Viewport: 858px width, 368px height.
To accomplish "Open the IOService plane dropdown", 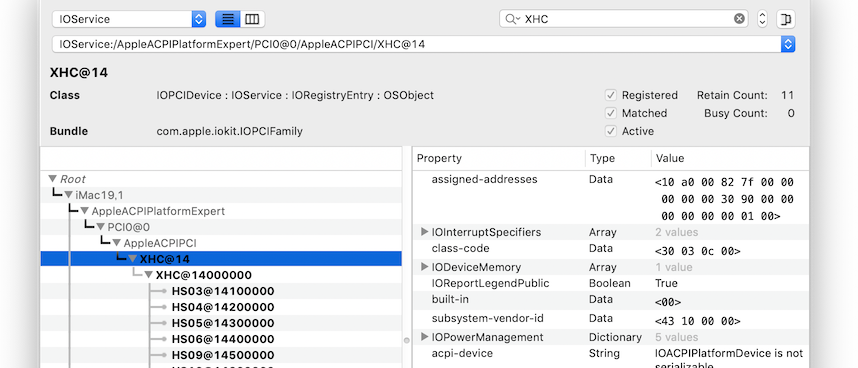I will (129, 19).
